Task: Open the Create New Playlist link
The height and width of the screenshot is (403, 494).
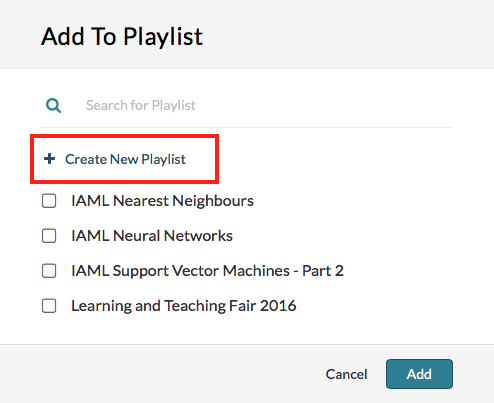Action: coord(115,159)
